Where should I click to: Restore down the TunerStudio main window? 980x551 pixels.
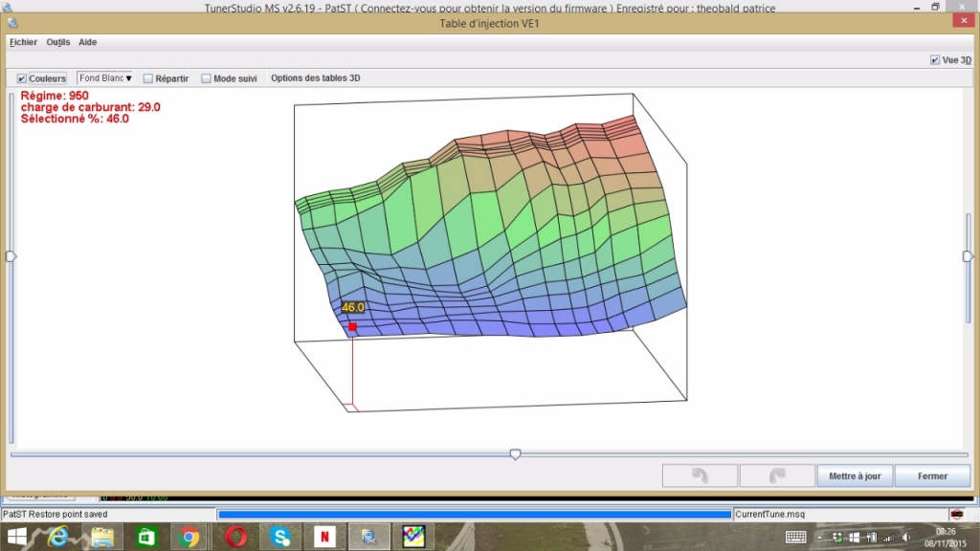point(936,7)
